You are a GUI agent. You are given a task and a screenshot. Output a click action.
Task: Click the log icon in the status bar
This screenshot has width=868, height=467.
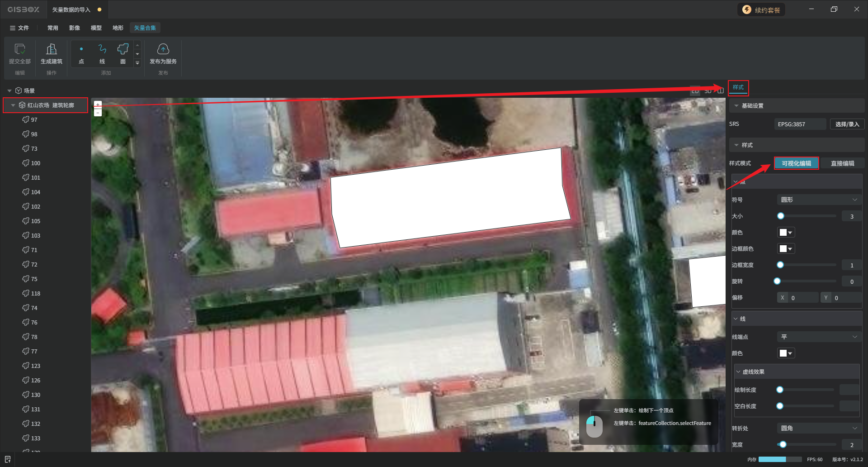(x=8, y=459)
